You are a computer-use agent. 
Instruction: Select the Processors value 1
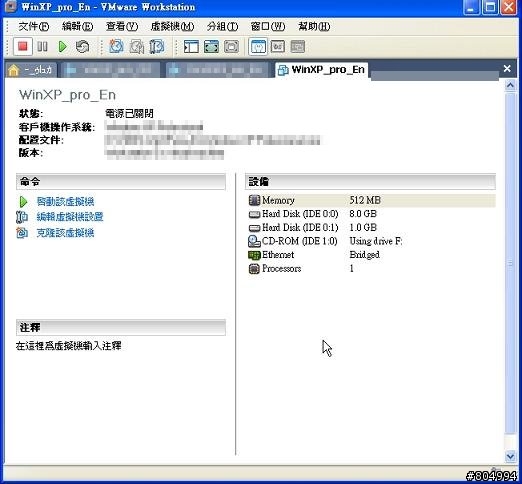tap(351, 269)
